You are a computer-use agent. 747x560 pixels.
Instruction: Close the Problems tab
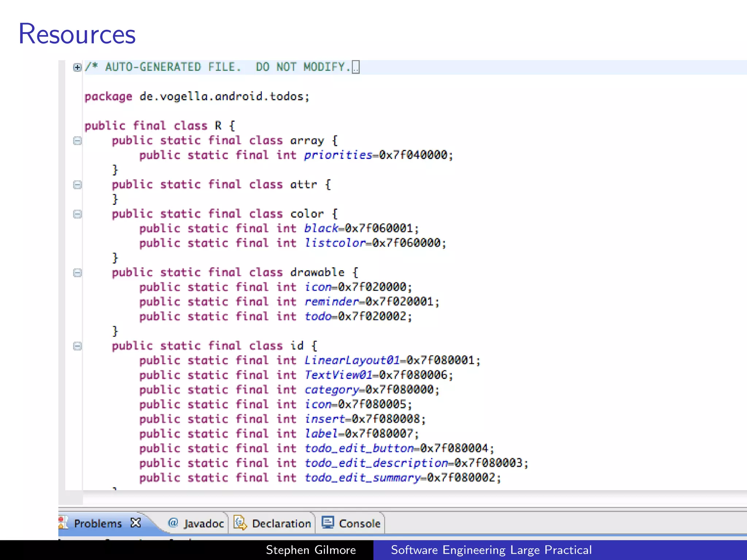pyautogui.click(x=136, y=523)
